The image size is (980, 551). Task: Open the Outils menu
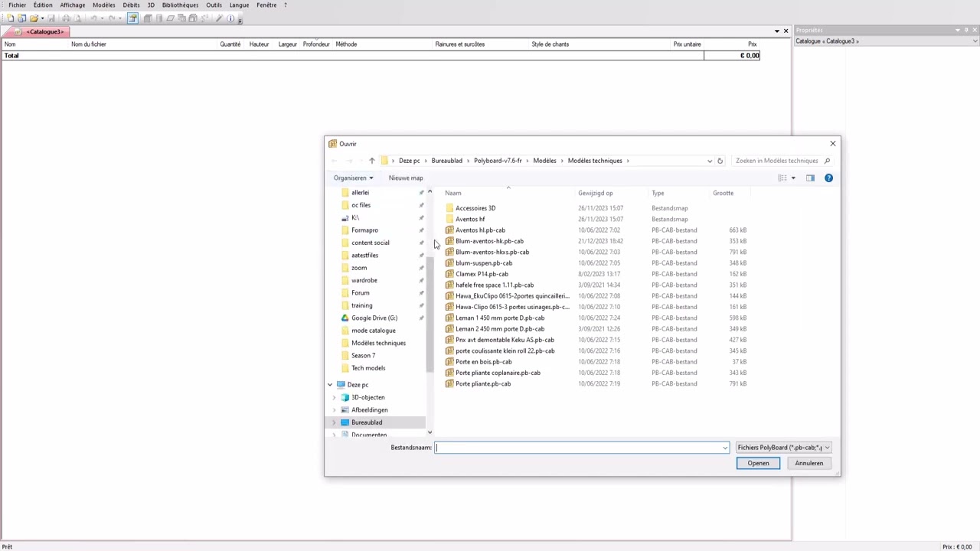point(214,5)
